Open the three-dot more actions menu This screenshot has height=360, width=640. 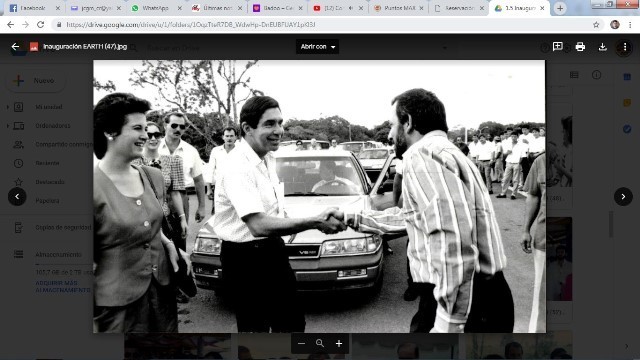[624, 47]
